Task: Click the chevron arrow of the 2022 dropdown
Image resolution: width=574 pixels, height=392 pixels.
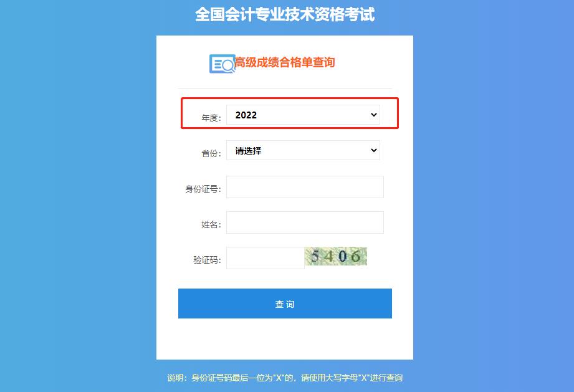Action: pos(373,115)
